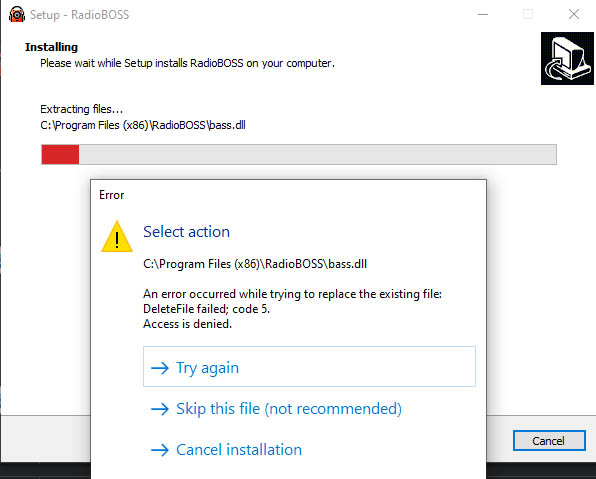
Task: Click the Setup - RadioBOSS window title
Action: tap(79, 15)
